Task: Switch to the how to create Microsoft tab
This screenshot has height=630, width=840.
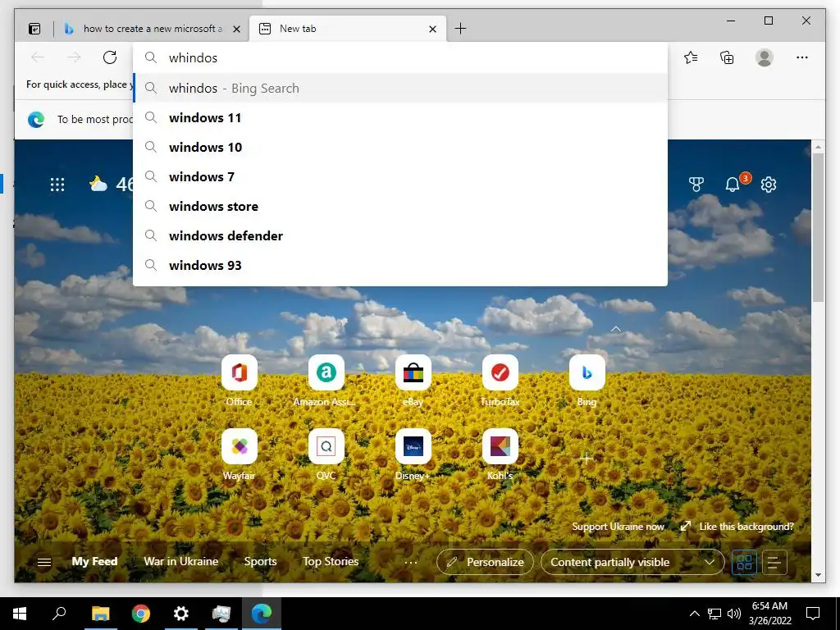Action: (152, 29)
